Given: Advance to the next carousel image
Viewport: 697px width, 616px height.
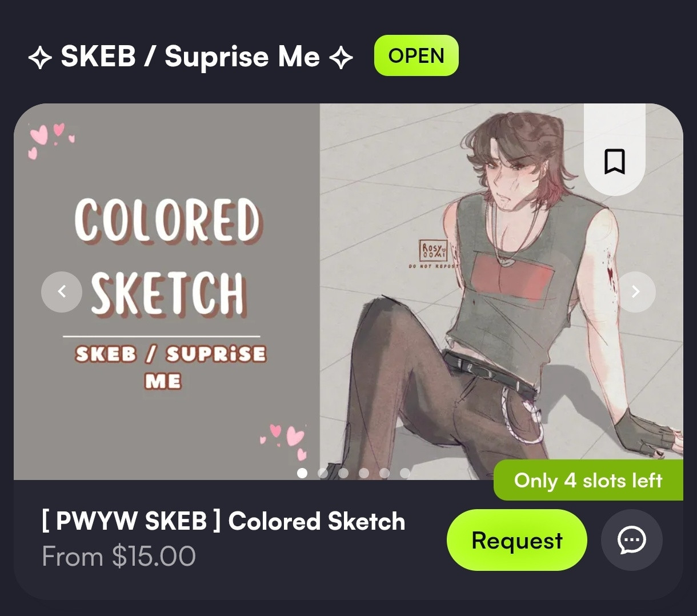Looking at the screenshot, I should pyautogui.click(x=635, y=291).
